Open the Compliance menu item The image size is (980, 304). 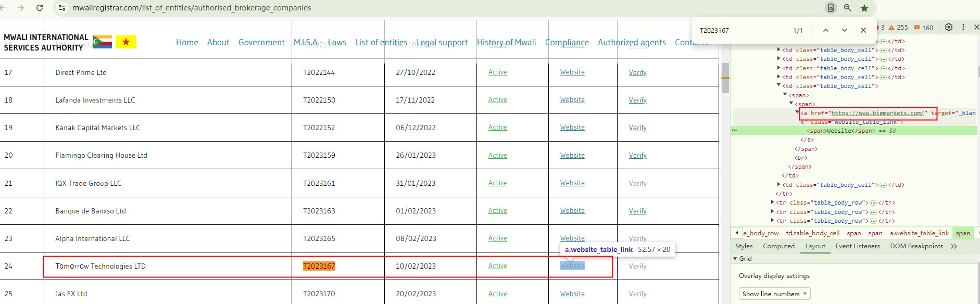567,42
